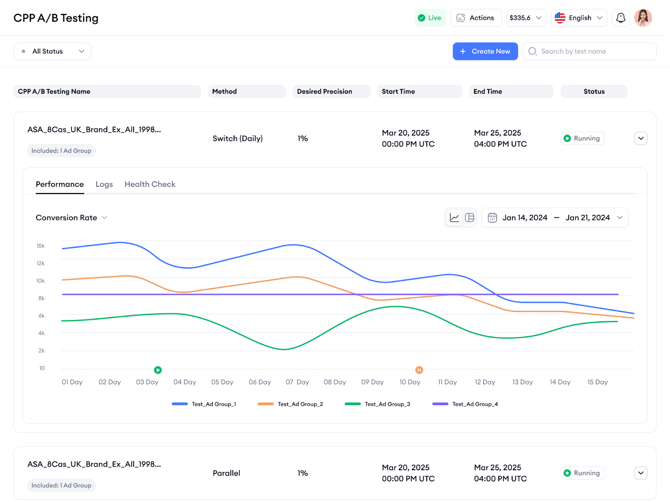Image resolution: width=670 pixels, height=502 pixels.
Task: Switch to the Health Check tab
Action: [150, 184]
